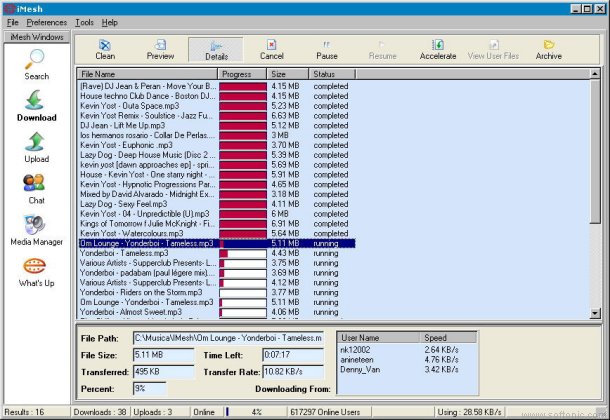Click the File Path input field
This screenshot has width=610, height=420.
228,338
